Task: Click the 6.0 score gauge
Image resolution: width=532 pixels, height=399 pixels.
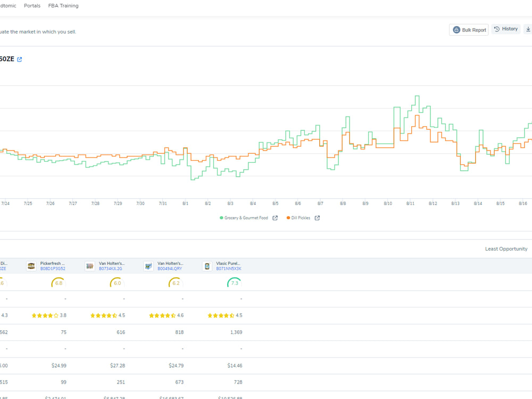Action: [x=118, y=282]
